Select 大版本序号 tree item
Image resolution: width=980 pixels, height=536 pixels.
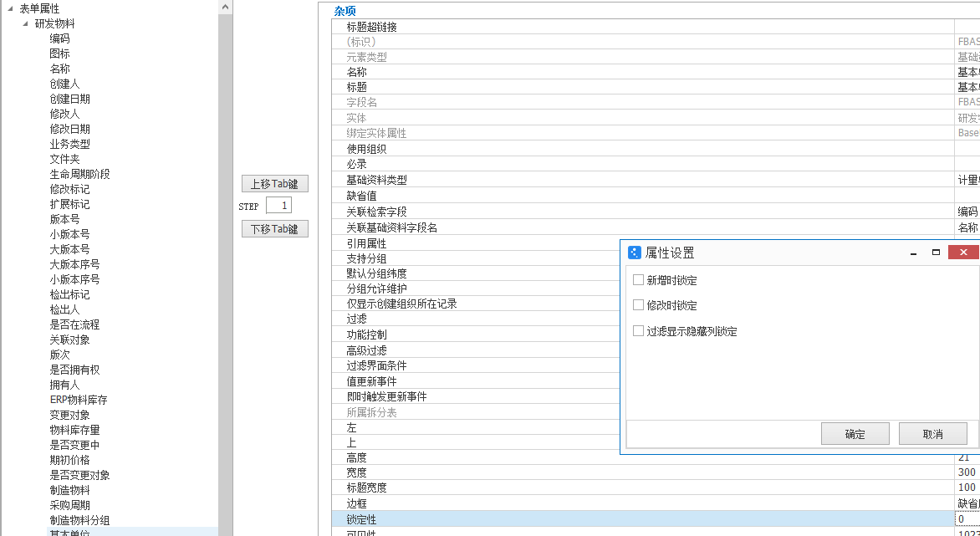coord(75,264)
